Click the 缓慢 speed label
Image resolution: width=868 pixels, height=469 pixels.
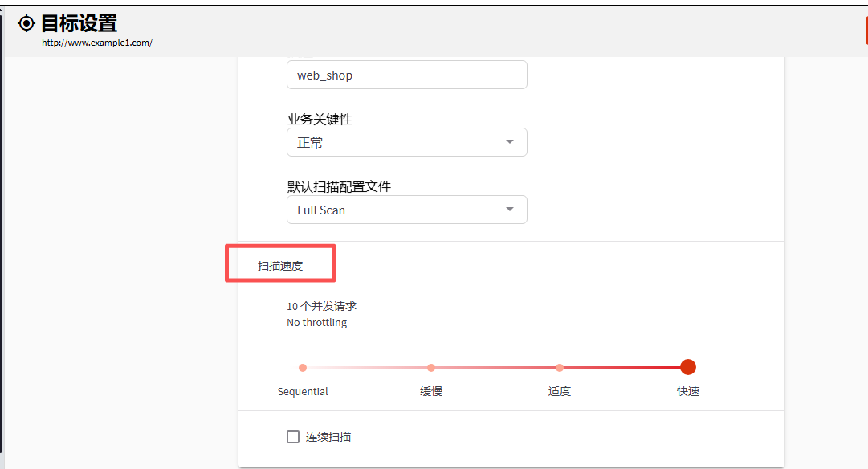tap(431, 391)
